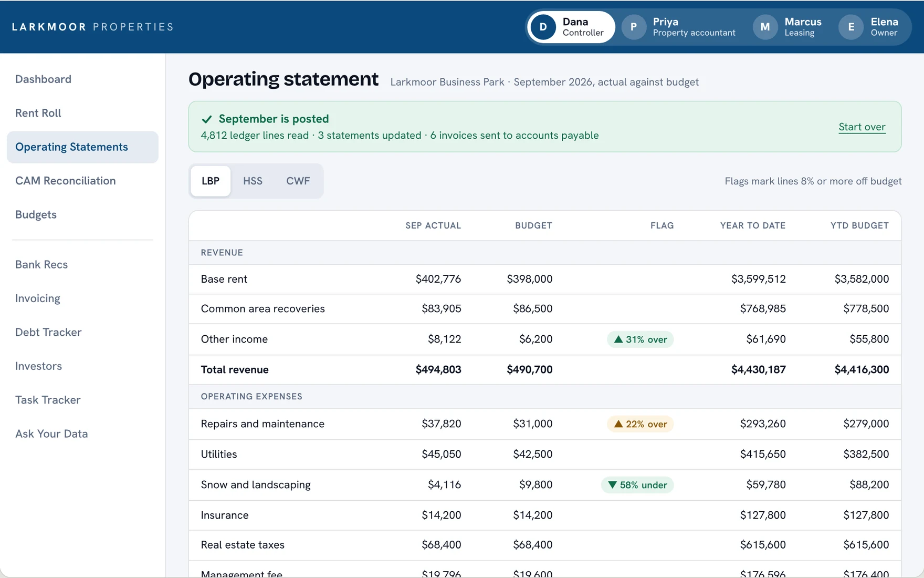The height and width of the screenshot is (578, 924).
Task: Open the Debt Tracker page
Action: coord(48,333)
